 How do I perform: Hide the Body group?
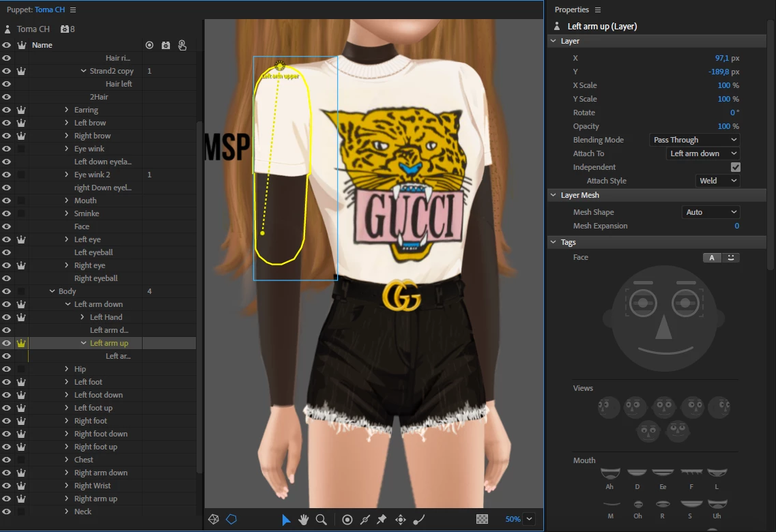coord(6,291)
